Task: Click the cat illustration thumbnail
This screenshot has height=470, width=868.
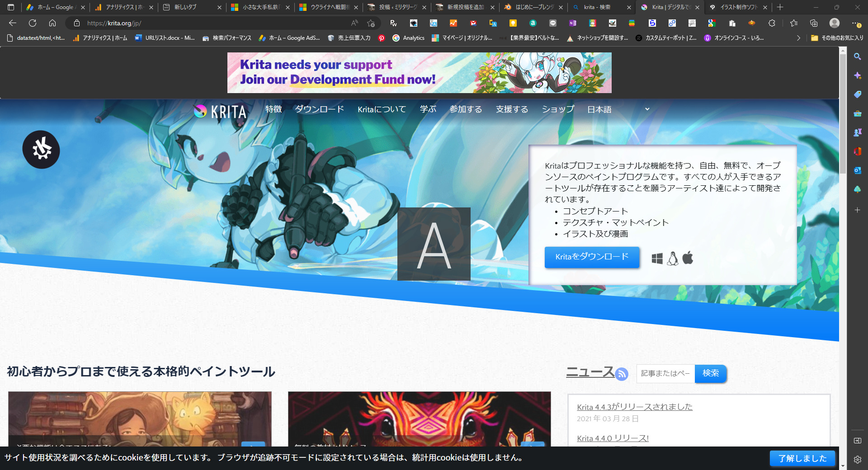Action: pos(140,419)
